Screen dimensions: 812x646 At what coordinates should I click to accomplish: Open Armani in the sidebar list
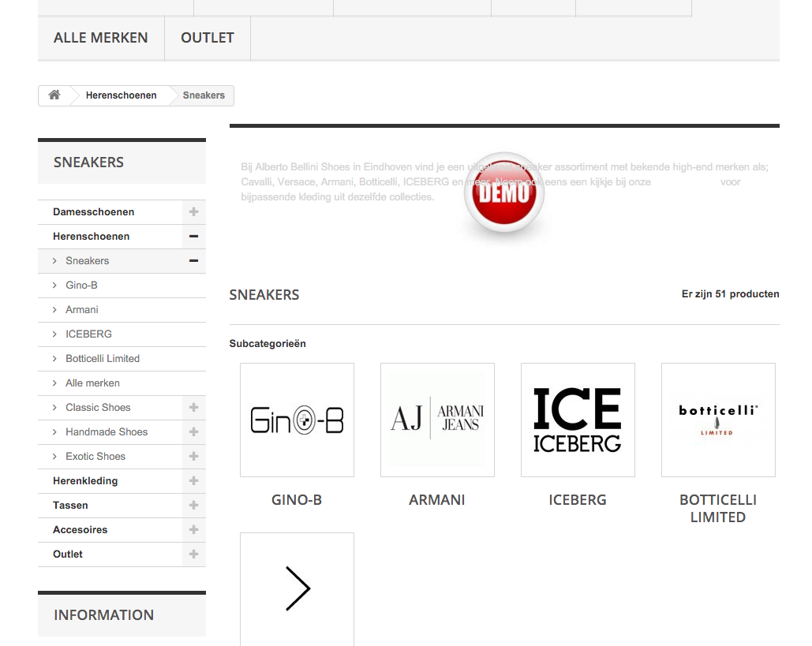(82, 309)
